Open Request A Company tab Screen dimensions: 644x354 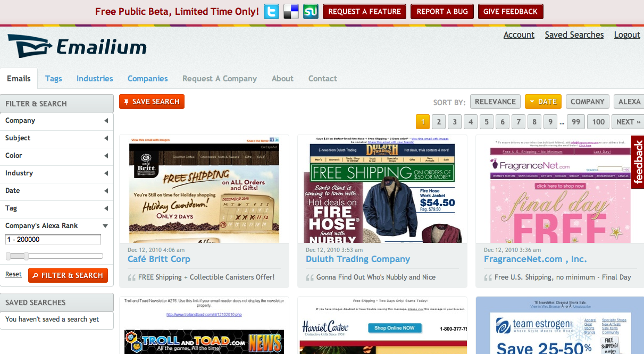220,78
